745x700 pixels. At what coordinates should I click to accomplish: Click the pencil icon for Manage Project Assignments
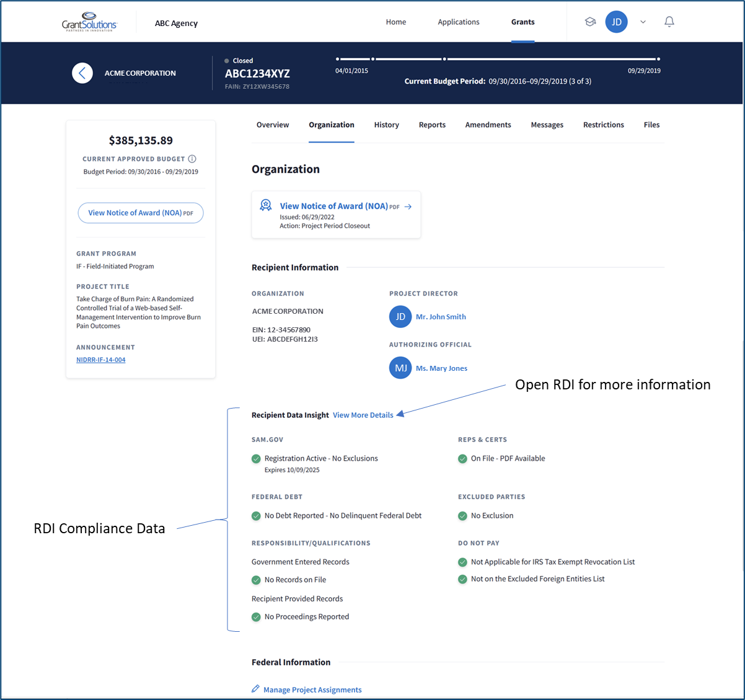pyautogui.click(x=255, y=689)
